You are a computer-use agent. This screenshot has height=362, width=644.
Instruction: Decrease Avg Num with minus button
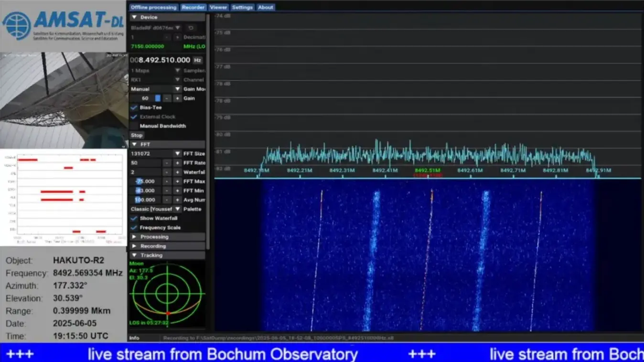(166, 200)
